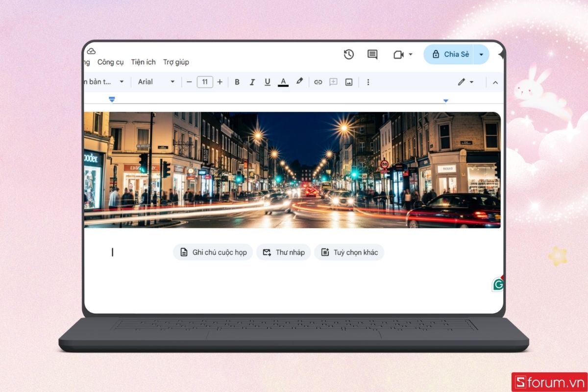Screen dimensions: 588x392
Task: Open the comment history panel
Action: pos(372,54)
